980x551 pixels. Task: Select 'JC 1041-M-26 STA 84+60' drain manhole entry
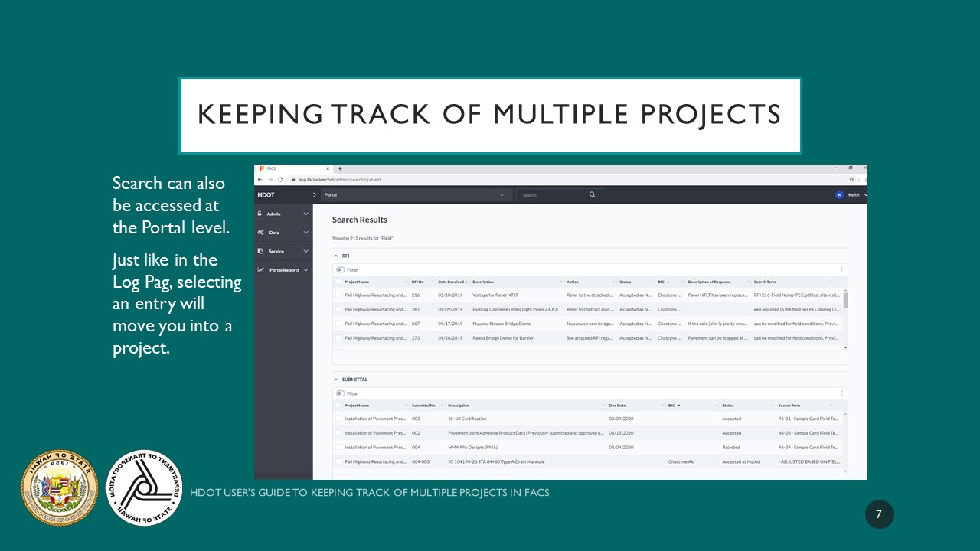click(496, 461)
